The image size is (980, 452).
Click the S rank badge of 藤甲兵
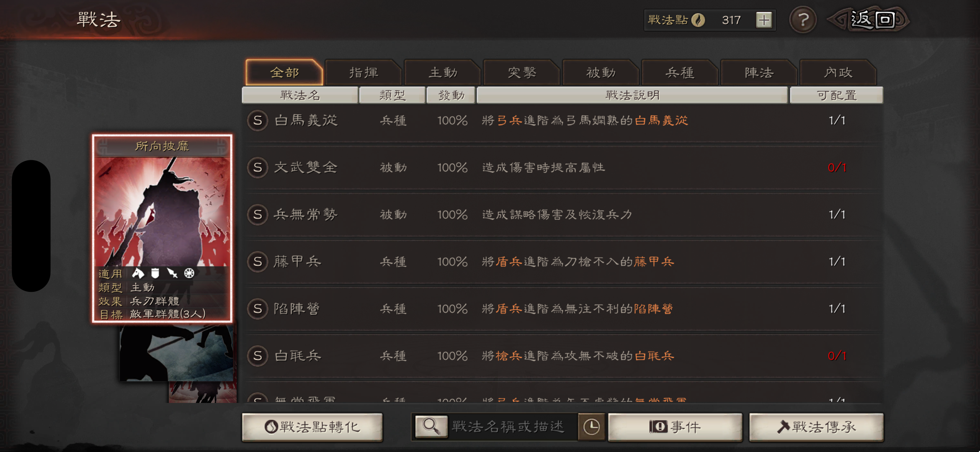(258, 262)
